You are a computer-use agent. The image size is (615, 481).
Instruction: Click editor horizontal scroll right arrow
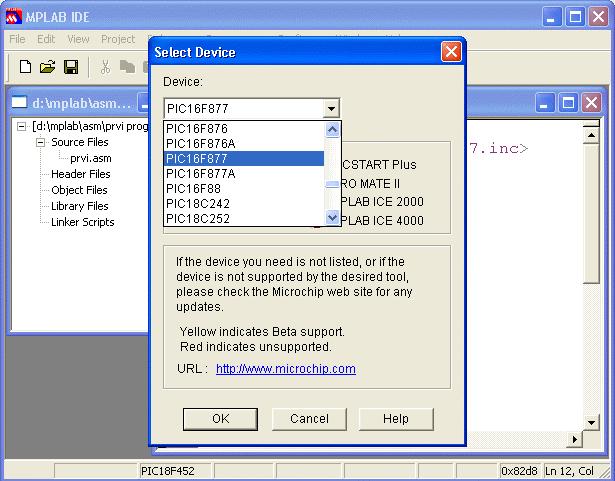(575, 439)
